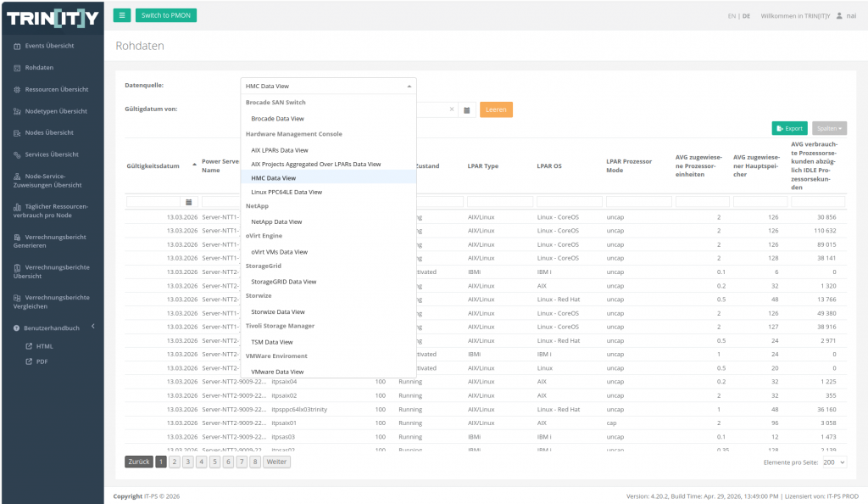This screenshot has width=868, height=504.
Task: Click the user profile icon next to nai
Action: (x=839, y=15)
